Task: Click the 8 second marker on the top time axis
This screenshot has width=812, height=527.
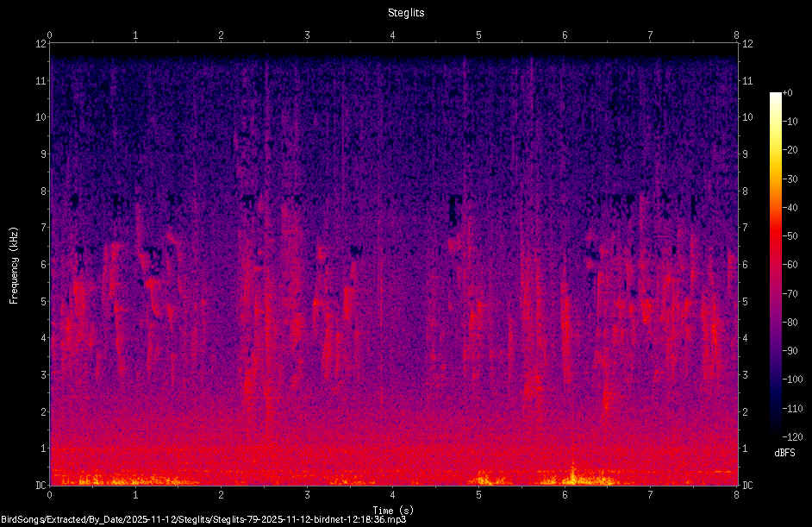Action: 736,35
